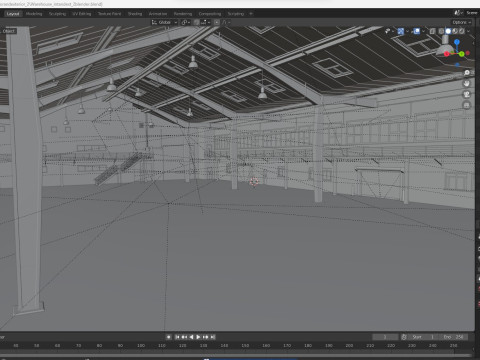Open the Rendering workspace tab
The image size is (480, 360).
coord(183,14)
